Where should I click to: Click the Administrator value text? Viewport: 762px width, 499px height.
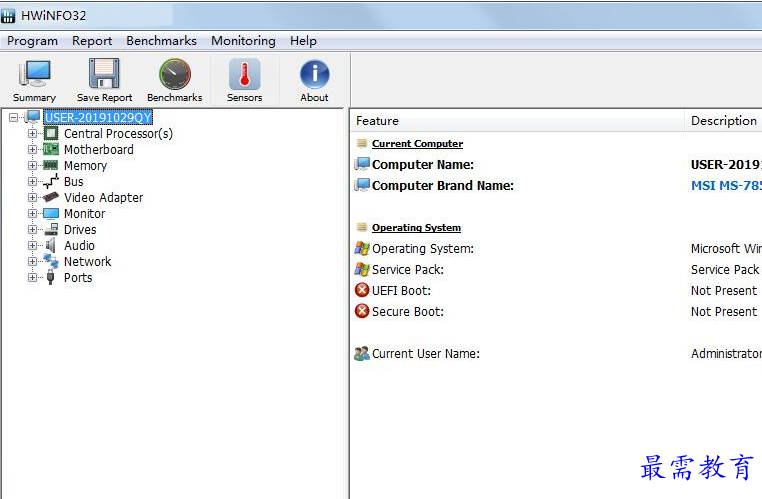(726, 354)
